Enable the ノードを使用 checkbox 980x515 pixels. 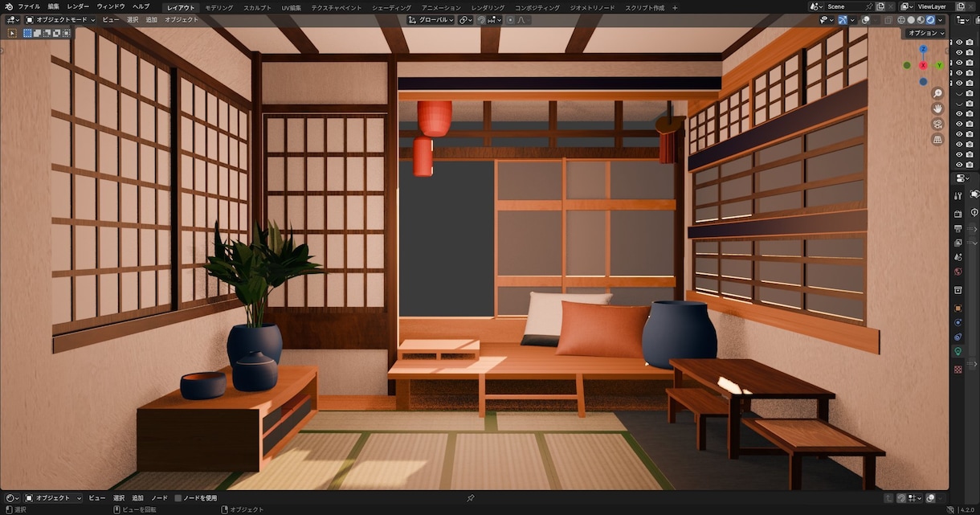tap(178, 498)
